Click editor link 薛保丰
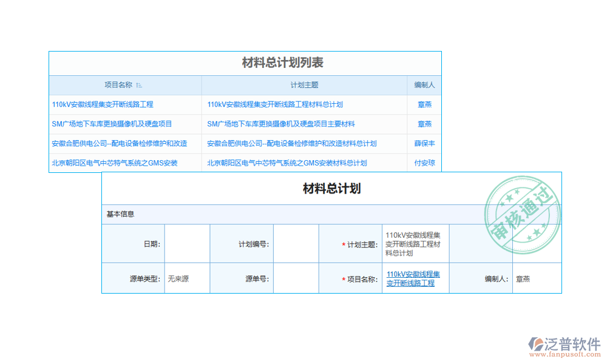607x364 pixels. click(424, 143)
